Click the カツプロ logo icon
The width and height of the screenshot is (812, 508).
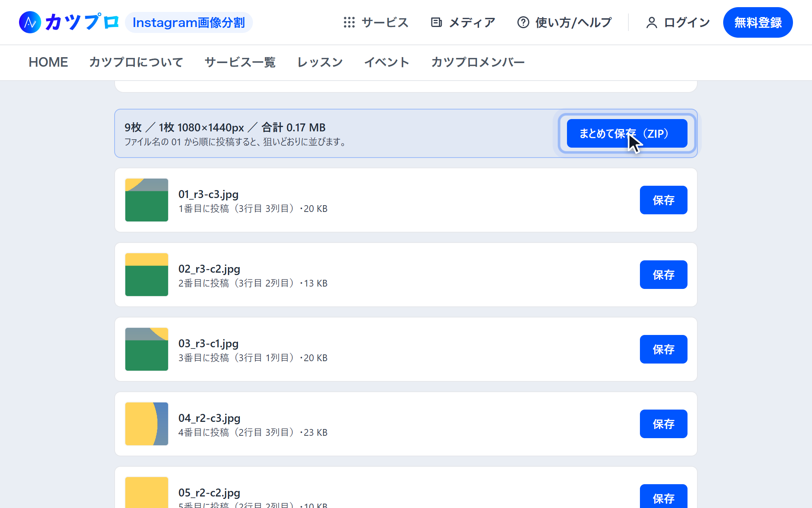point(30,22)
